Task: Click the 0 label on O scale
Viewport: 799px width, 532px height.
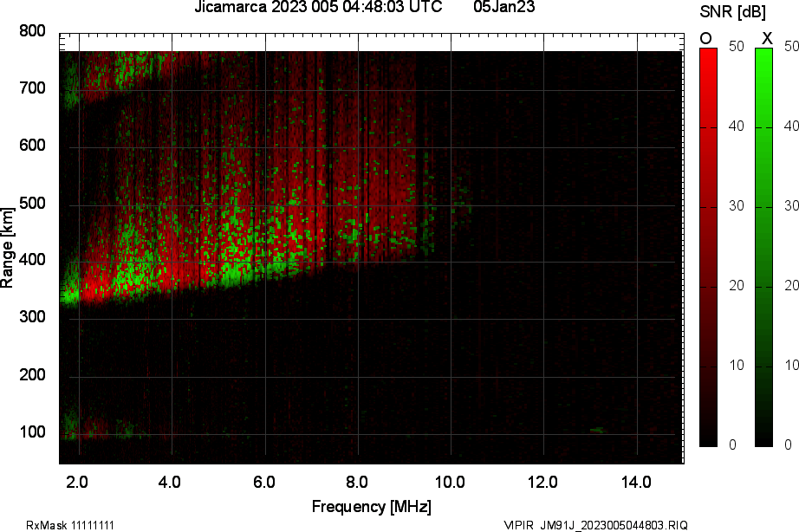Action: pyautogui.click(x=733, y=444)
